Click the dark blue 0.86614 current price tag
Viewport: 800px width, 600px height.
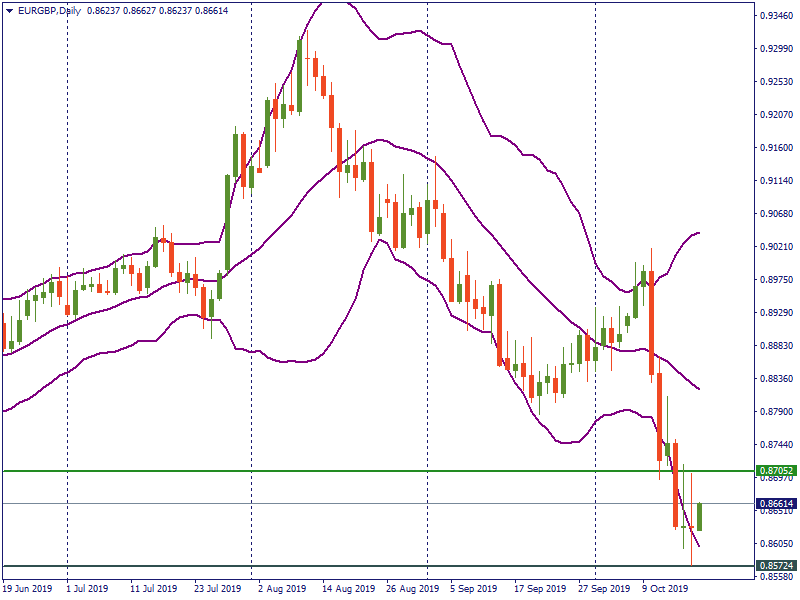tap(777, 503)
